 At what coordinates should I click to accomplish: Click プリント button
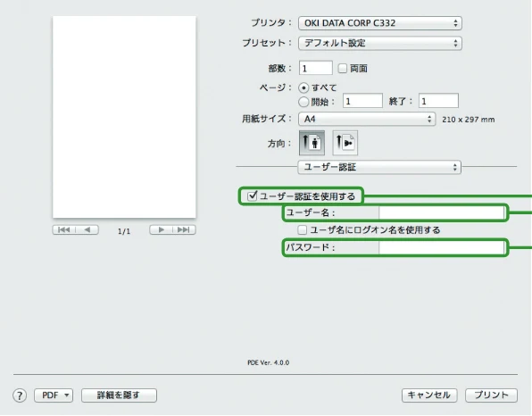491,395
